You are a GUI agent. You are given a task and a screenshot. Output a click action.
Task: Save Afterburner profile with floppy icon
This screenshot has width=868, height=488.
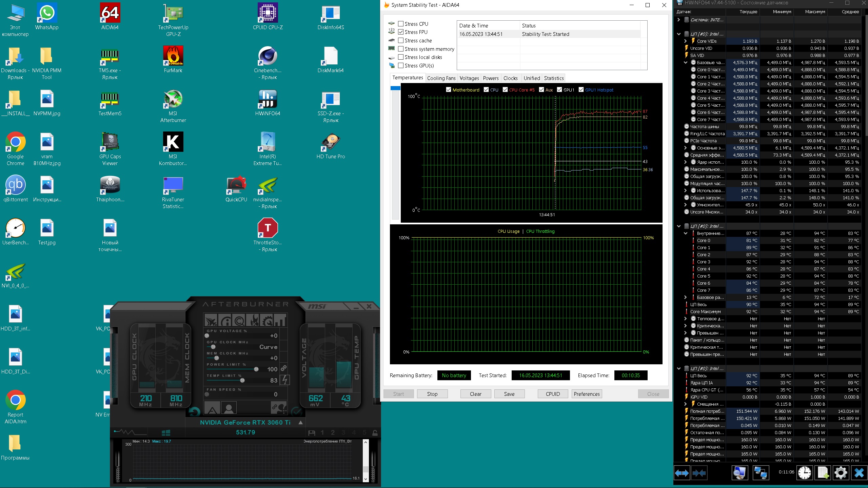pos(312,433)
